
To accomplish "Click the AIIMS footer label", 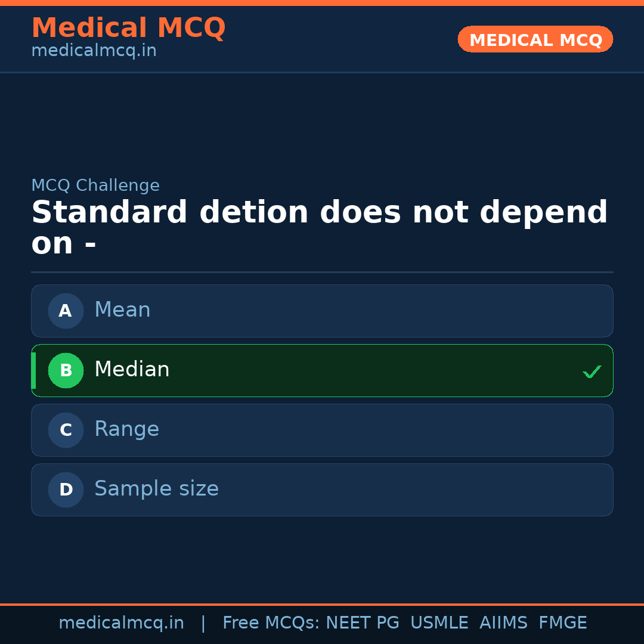I will (504, 623).
